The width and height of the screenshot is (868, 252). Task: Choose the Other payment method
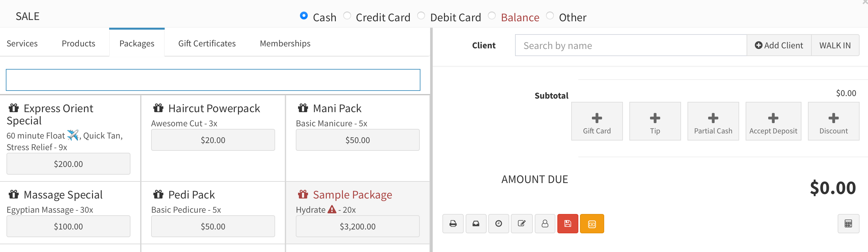coord(550,16)
